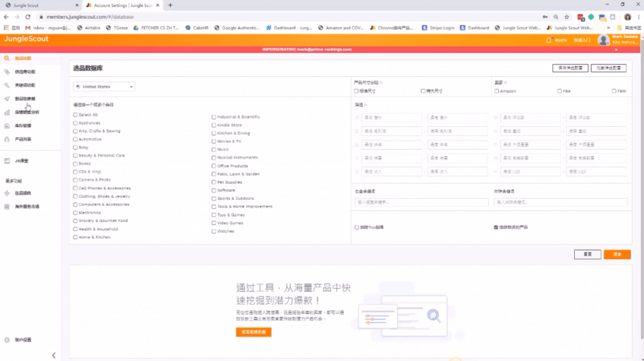This screenshot has width=644, height=361.
Task: Open account settings gear icon in sidebar
Action: 7,340
